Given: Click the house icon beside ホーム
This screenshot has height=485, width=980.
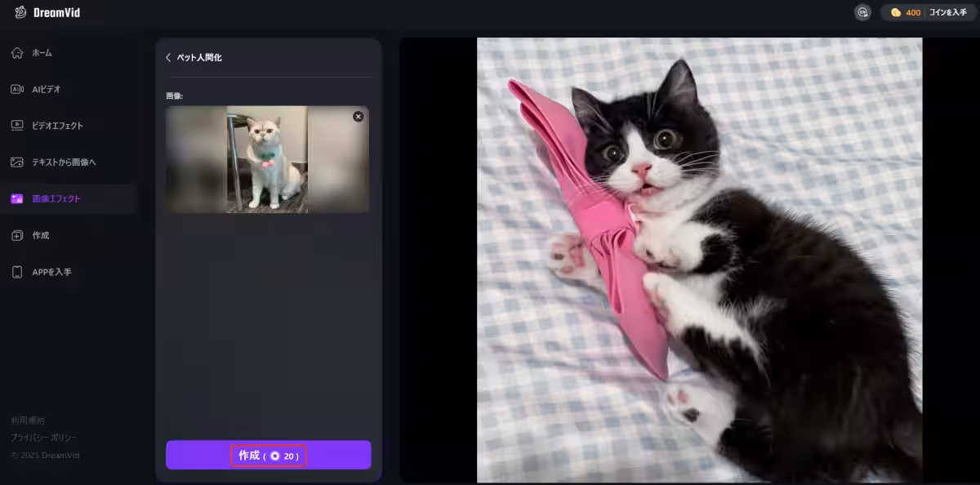Looking at the screenshot, I should [17, 53].
